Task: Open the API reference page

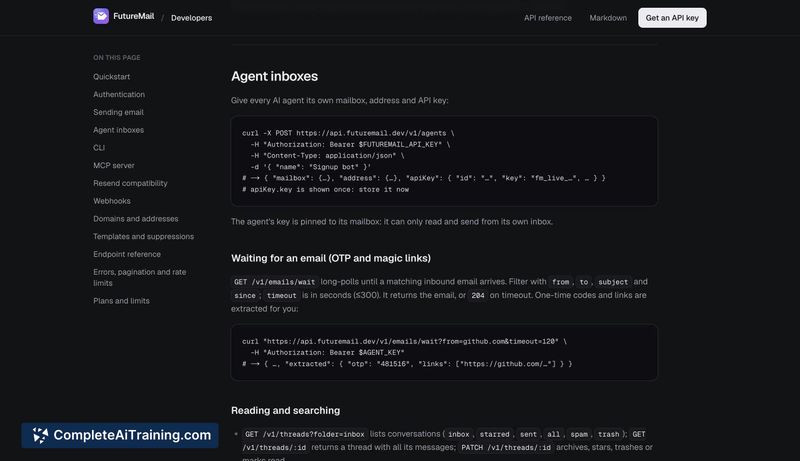Action: [547, 18]
